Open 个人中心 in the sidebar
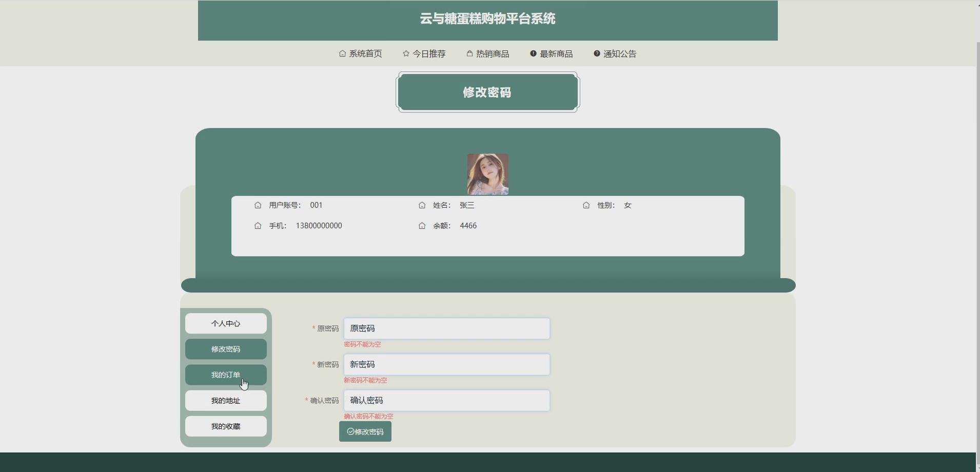The image size is (980, 472). tap(226, 323)
